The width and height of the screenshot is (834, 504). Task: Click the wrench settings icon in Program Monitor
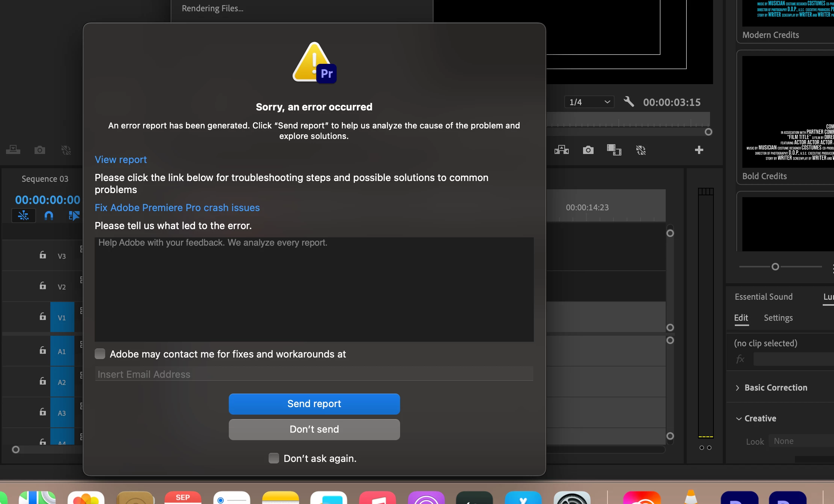pyautogui.click(x=629, y=102)
